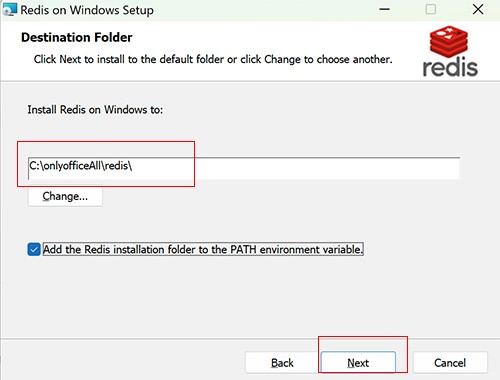This screenshot has width=500, height=380.
Task: Click into the install path input field
Action: click(244, 168)
